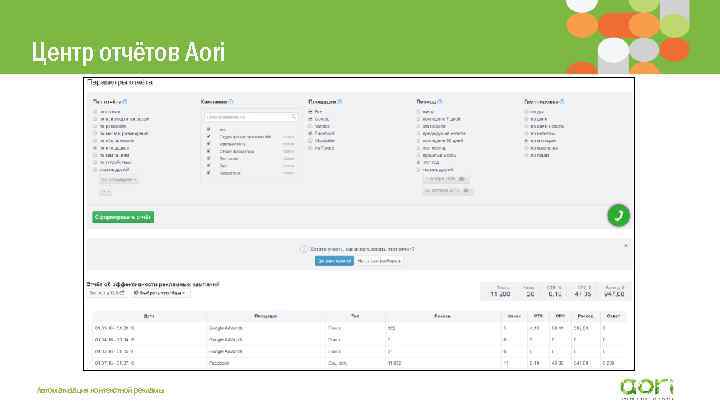The width and height of the screenshot is (720, 405).
Task: Click the CTR column header
Action: tap(538, 316)
